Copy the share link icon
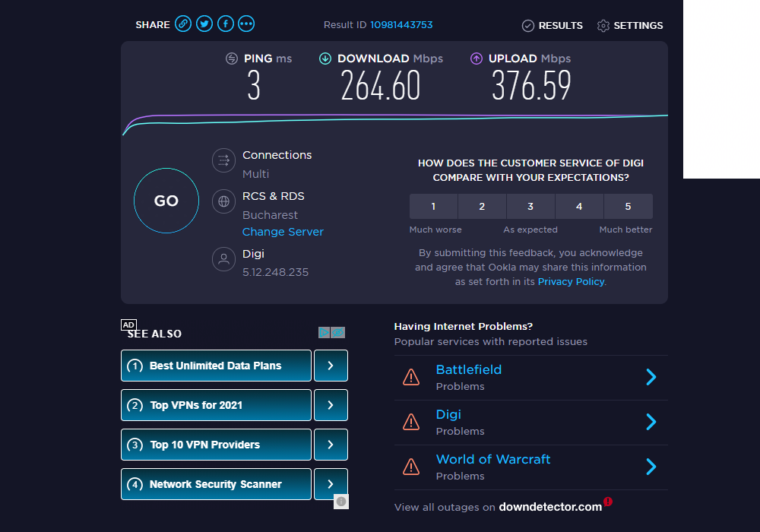760x532 pixels. pos(182,24)
